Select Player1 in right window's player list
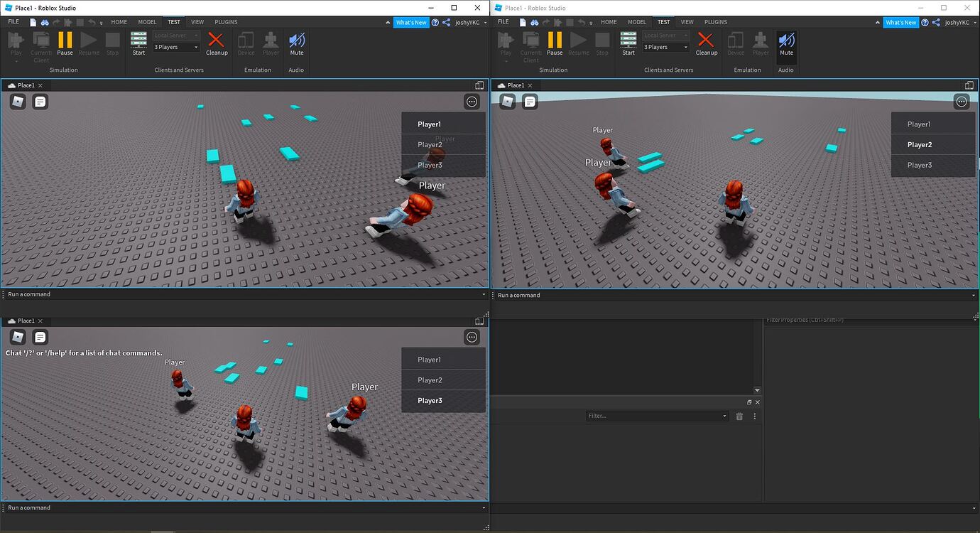980x533 pixels. 933,124
